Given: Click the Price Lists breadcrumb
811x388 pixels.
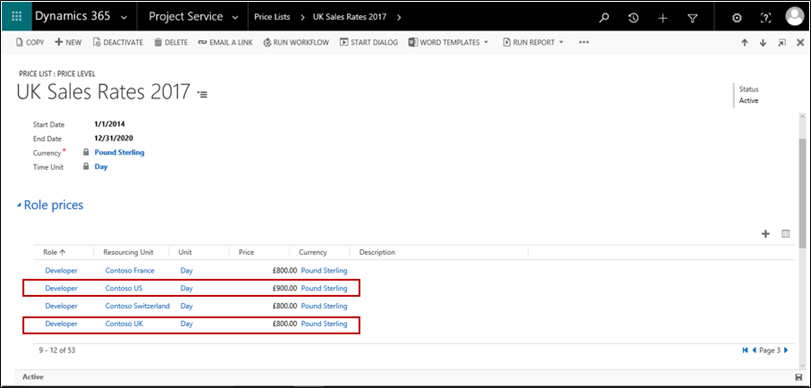Looking at the screenshot, I should tap(272, 17).
